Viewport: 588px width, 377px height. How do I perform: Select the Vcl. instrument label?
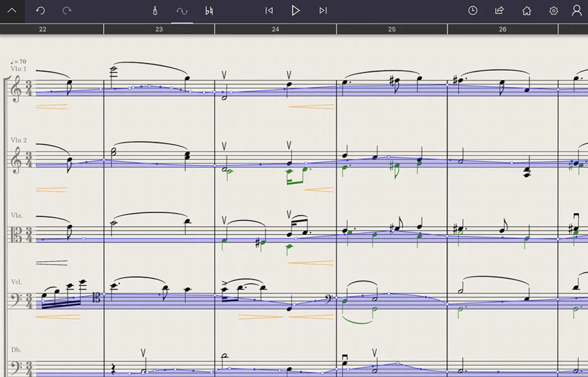[16, 282]
